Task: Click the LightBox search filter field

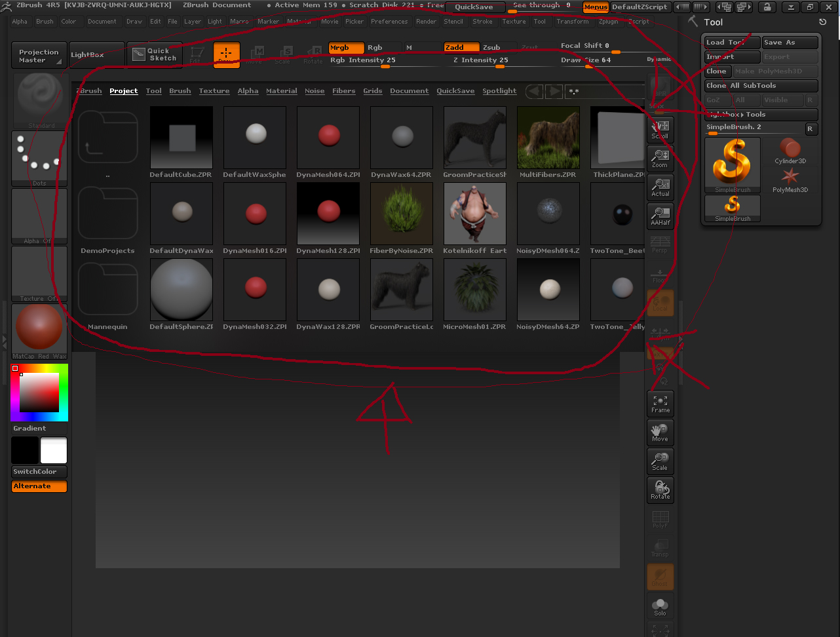Action: tap(605, 92)
